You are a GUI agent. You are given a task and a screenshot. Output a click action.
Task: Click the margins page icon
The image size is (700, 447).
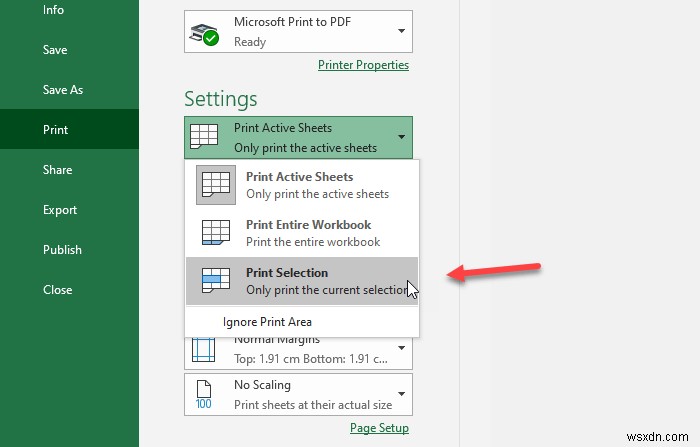[x=204, y=350]
